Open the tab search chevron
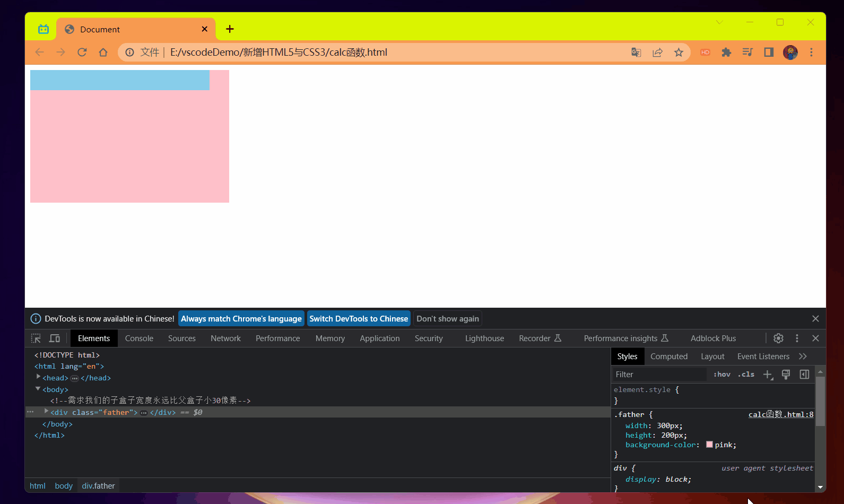844x504 pixels. 719,22
